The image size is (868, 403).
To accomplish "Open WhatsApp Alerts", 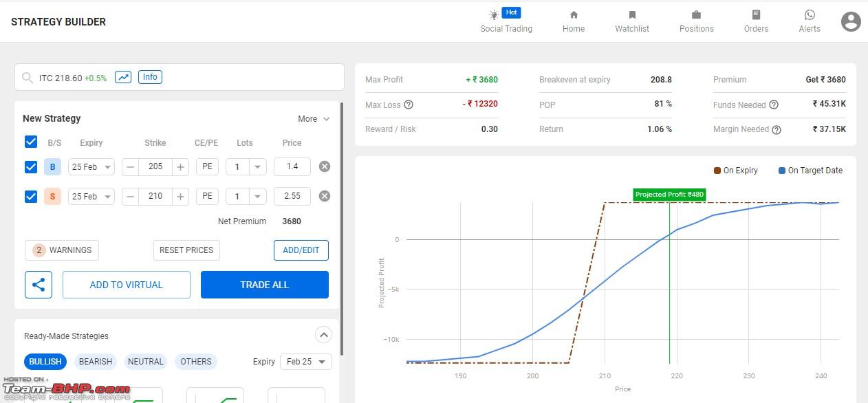I will coord(810,21).
